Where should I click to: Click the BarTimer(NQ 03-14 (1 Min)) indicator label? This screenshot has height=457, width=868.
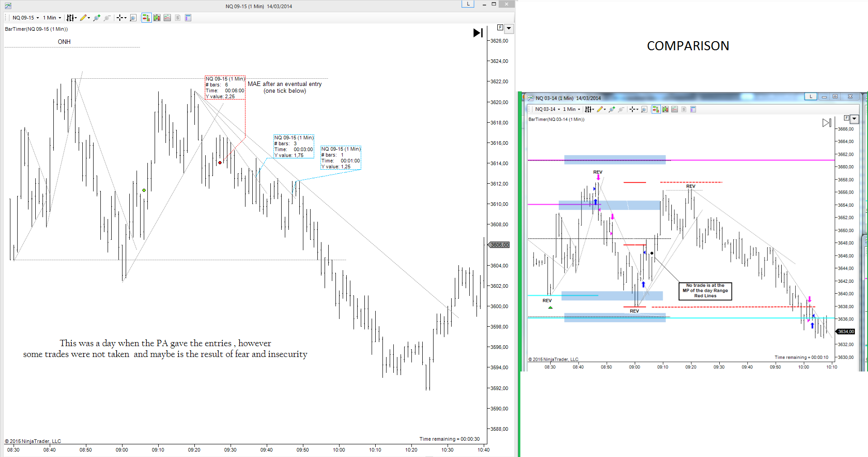coord(557,119)
